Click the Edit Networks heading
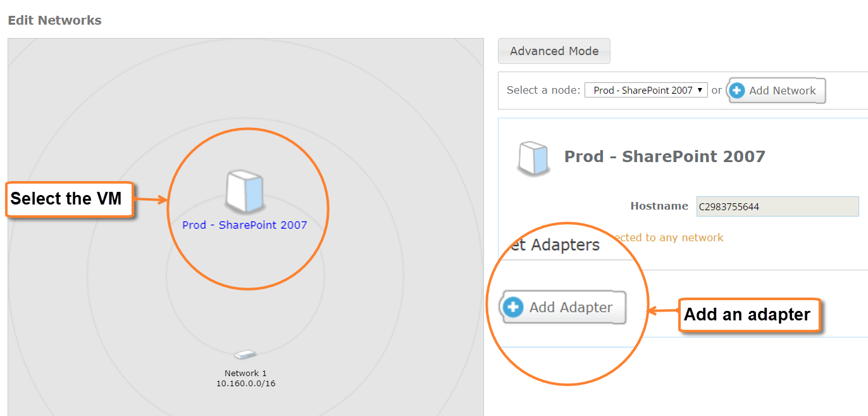Viewport: 868px width, 416px height. 54,20
